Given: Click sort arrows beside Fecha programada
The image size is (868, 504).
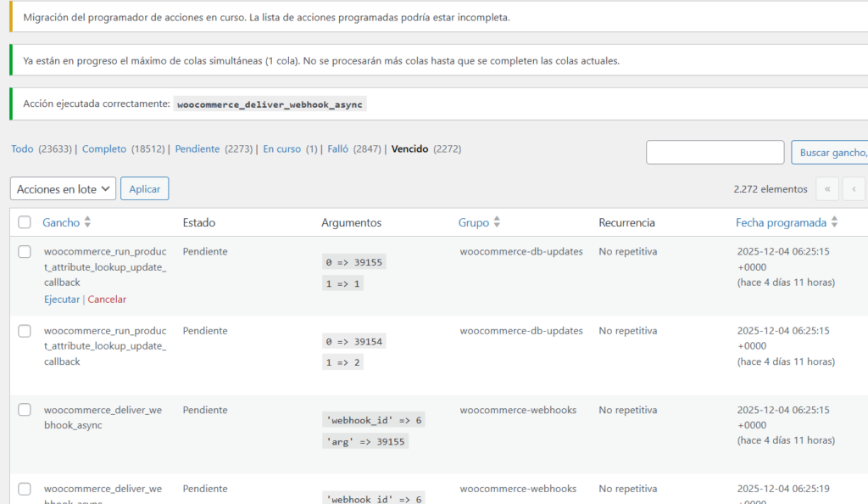Looking at the screenshot, I should (834, 222).
